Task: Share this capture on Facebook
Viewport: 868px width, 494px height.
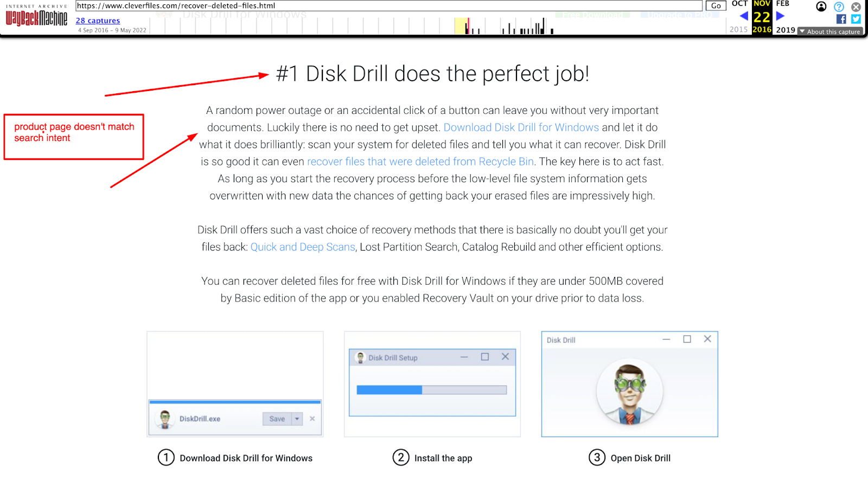Action: [841, 19]
